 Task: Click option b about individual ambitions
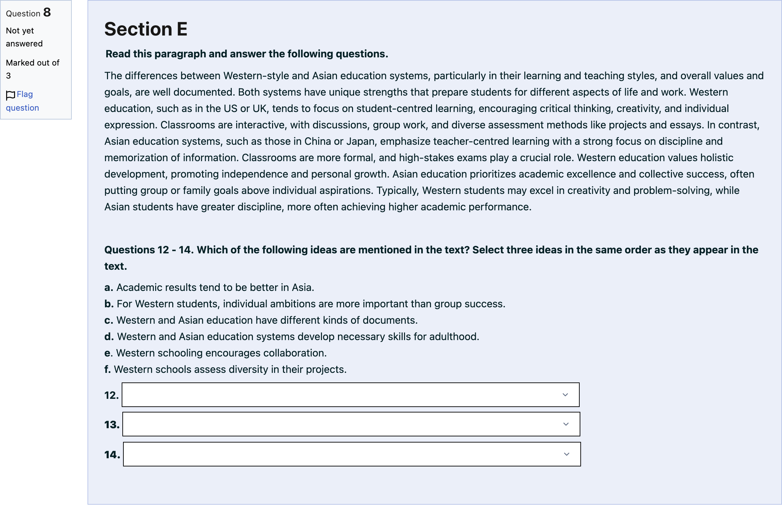coord(305,304)
